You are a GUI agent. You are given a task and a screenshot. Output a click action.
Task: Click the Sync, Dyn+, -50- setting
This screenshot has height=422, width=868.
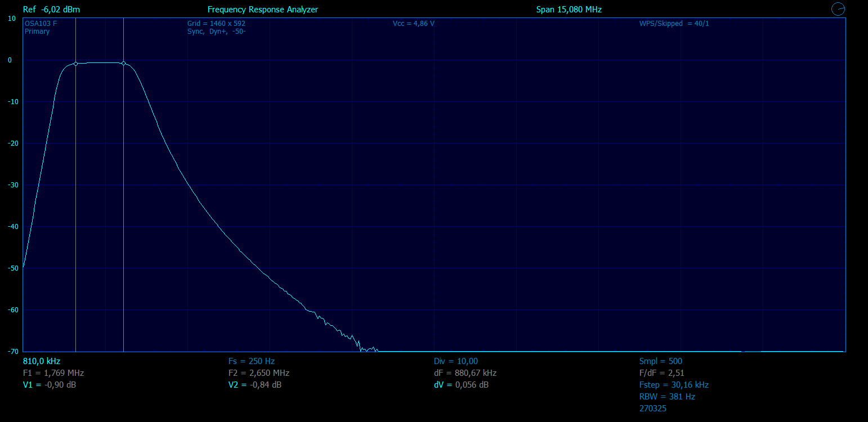coord(216,32)
